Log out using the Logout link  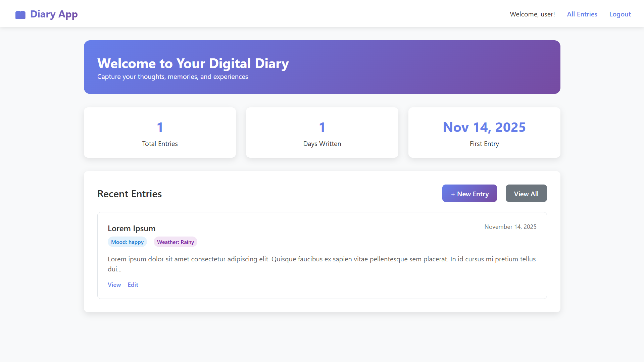coord(620,14)
